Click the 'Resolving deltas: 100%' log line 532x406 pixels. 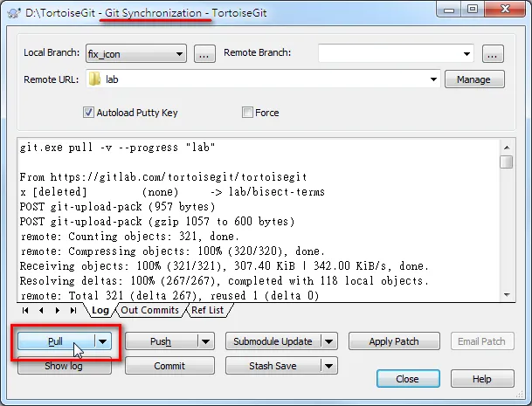coord(225,281)
